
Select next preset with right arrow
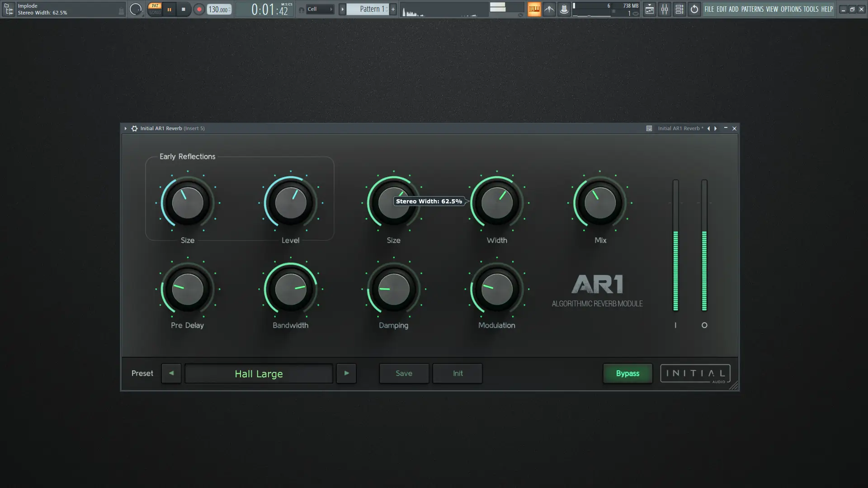click(x=346, y=373)
